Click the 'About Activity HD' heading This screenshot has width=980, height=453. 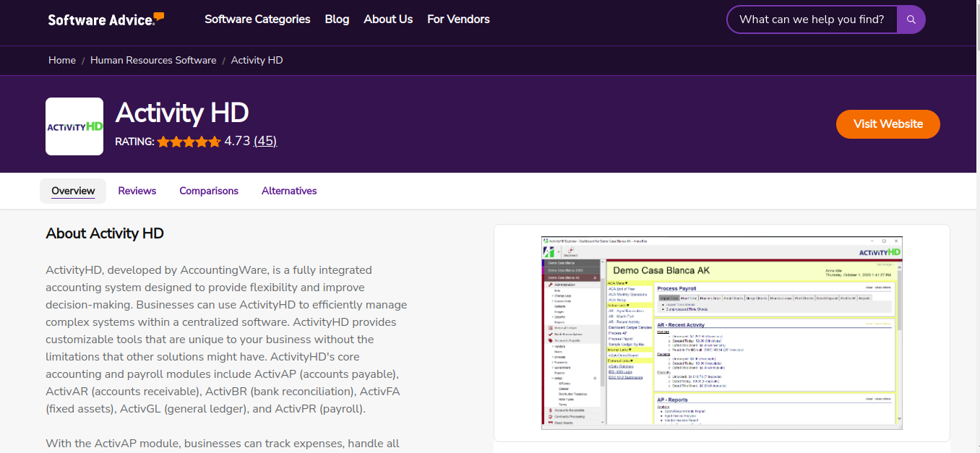(x=105, y=233)
